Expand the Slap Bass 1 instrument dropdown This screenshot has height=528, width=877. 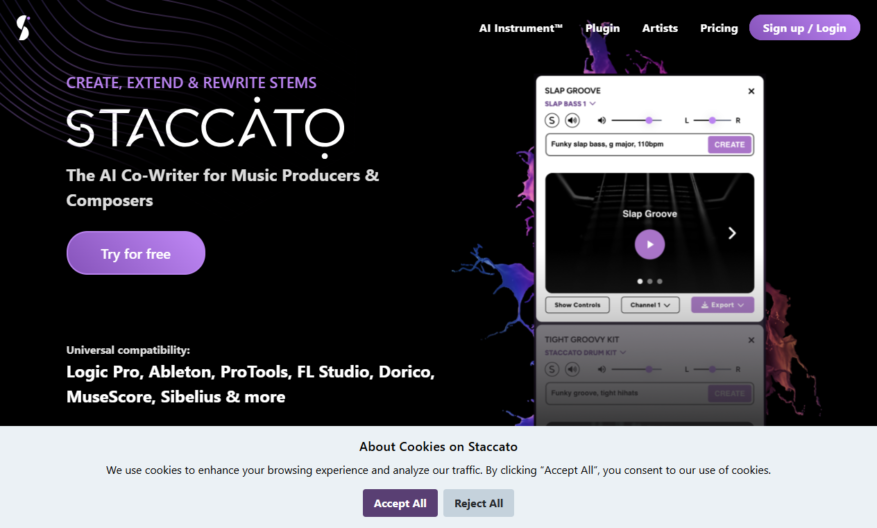coord(570,103)
